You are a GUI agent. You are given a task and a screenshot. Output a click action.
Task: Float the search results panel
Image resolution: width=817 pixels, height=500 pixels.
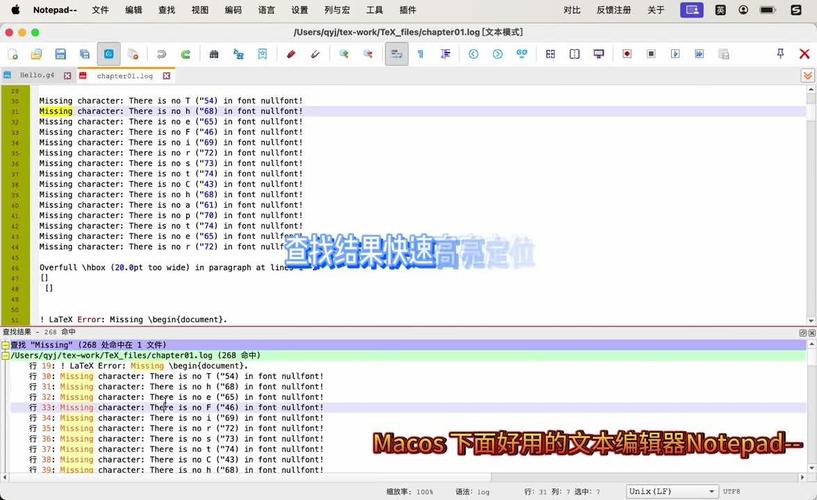click(x=802, y=332)
